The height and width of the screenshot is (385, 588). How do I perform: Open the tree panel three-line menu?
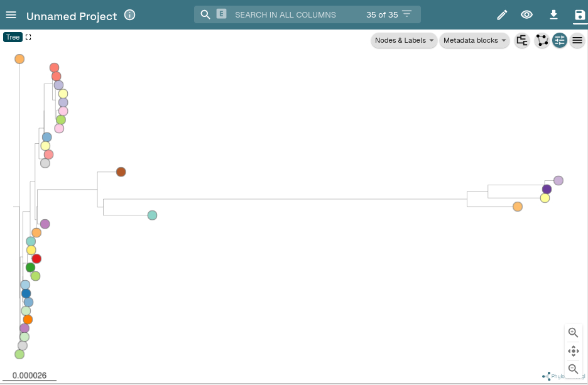577,41
